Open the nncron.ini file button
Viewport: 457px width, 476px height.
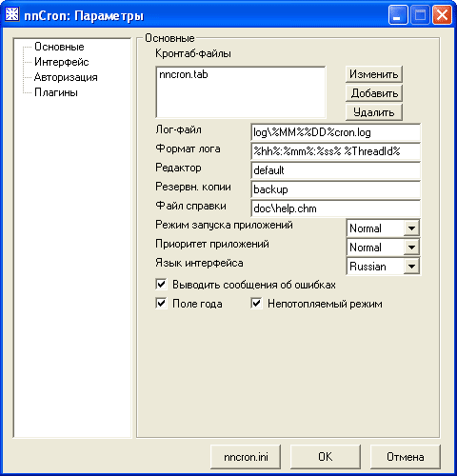click(x=246, y=457)
